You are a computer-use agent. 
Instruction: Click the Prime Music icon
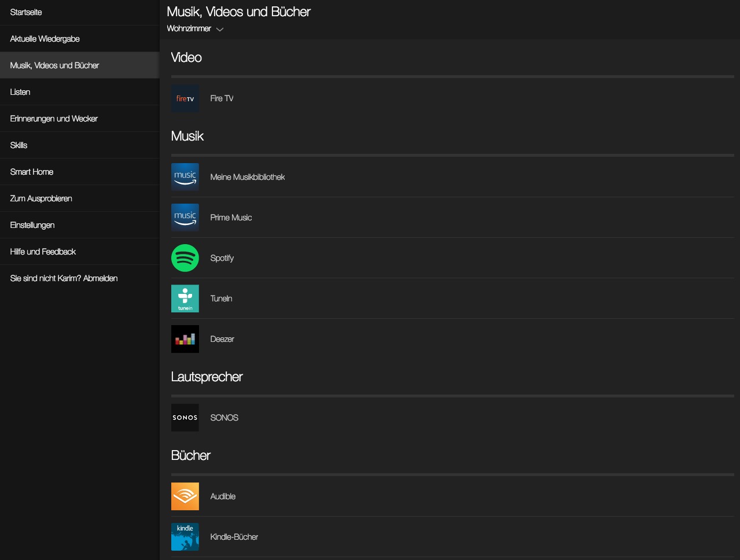pyautogui.click(x=185, y=218)
